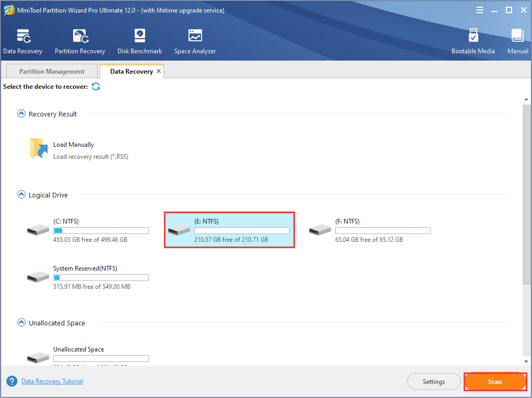Click the C: drive usage bar
The width and height of the screenshot is (532, 398).
point(101,231)
